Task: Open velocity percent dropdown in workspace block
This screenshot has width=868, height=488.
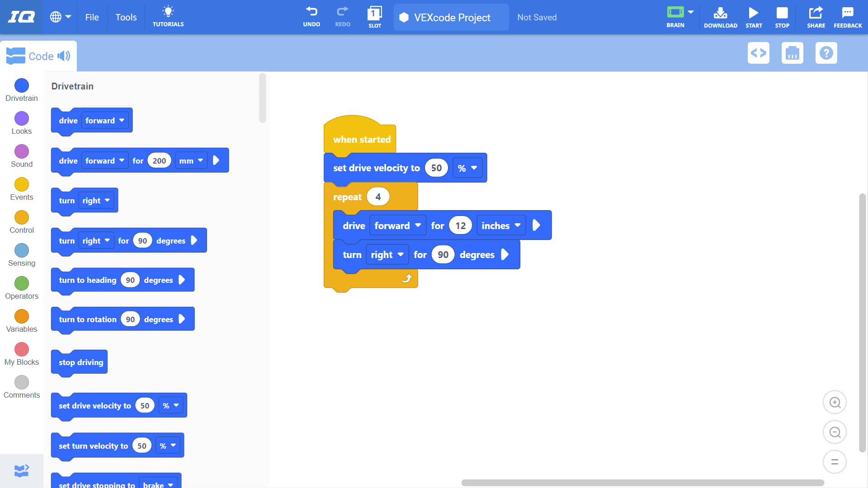Action: [x=467, y=168]
